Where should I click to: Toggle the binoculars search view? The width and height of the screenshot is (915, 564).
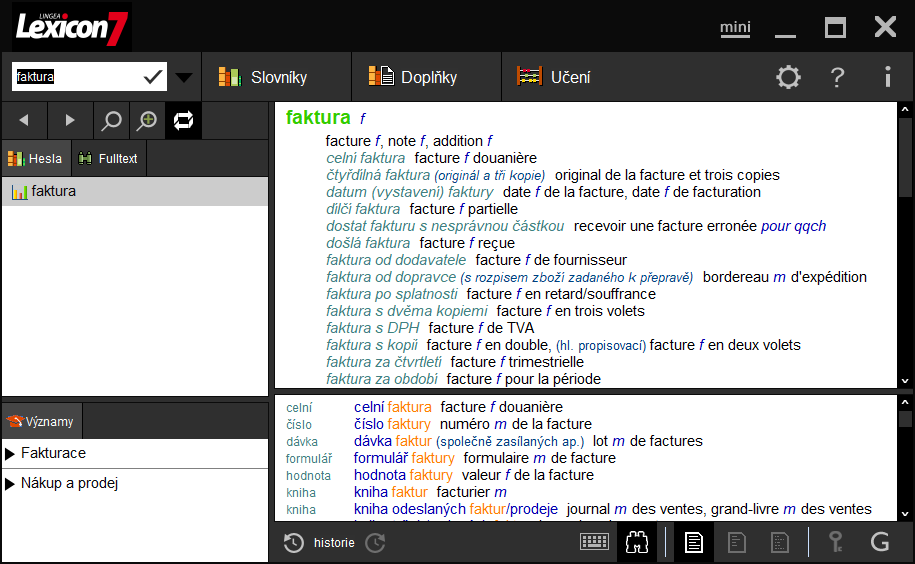click(637, 542)
